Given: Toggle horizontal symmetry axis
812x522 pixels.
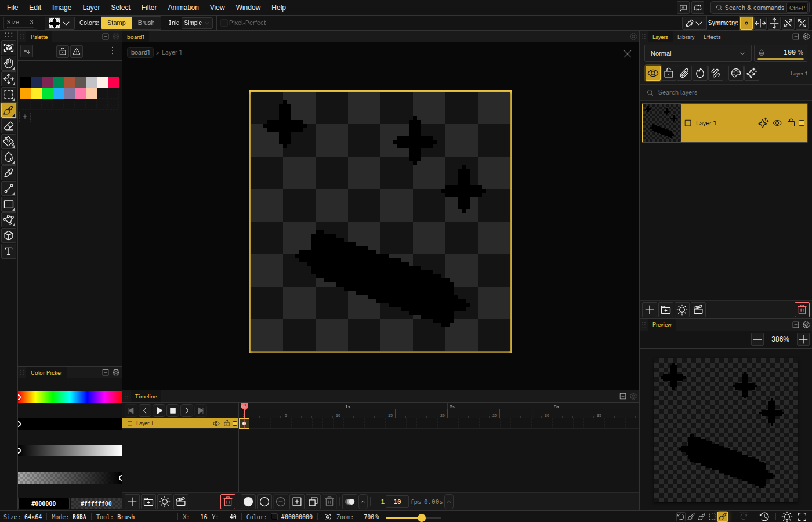Looking at the screenshot, I should pyautogui.click(x=760, y=23).
